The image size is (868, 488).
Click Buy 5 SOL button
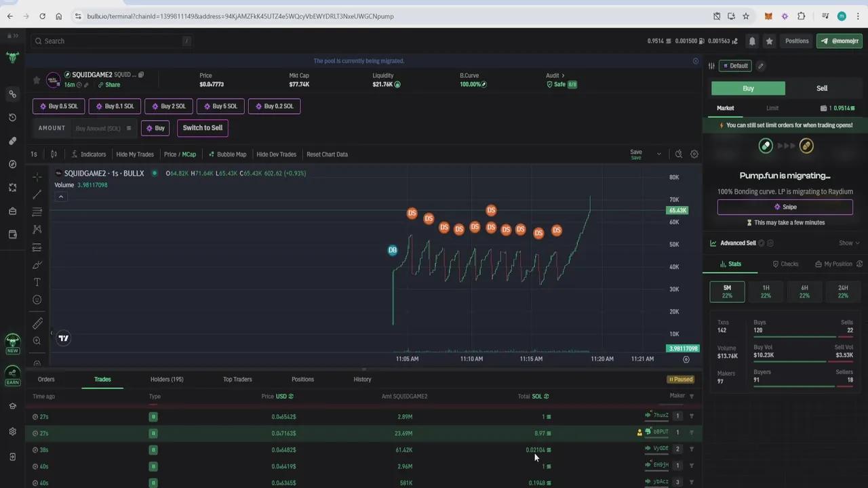tap(220, 106)
